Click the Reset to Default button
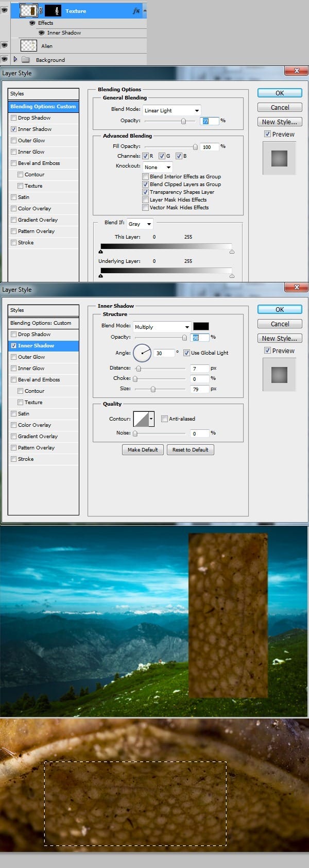Image resolution: width=309 pixels, height=868 pixels. coord(190,449)
